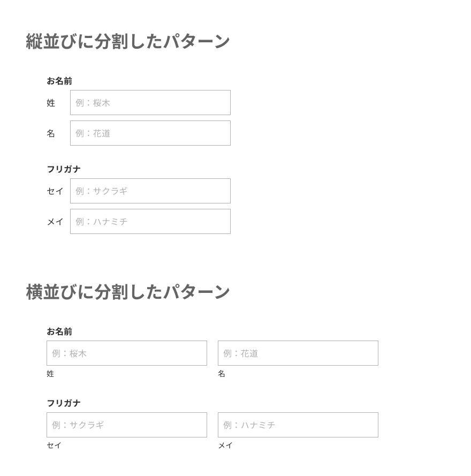Focus the メイ field in the 縦並び section

coord(150,222)
